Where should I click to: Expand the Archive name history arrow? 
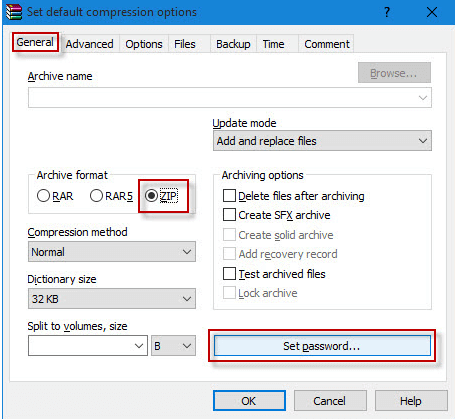423,98
